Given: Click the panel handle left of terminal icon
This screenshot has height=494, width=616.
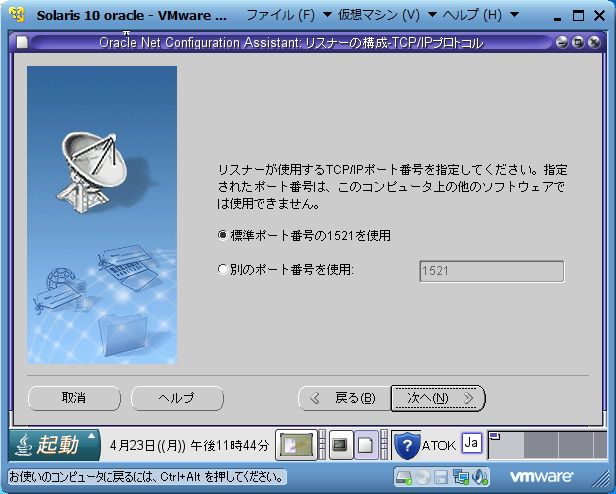Looking at the screenshot, I should pyautogui.click(x=322, y=445).
